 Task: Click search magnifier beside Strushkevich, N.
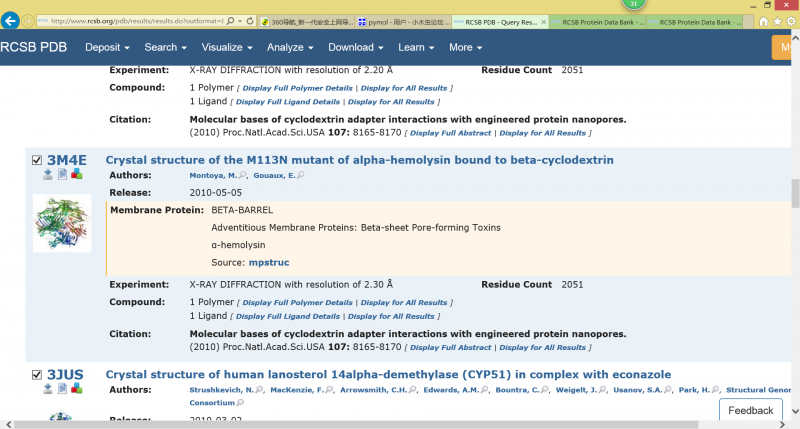click(260, 390)
